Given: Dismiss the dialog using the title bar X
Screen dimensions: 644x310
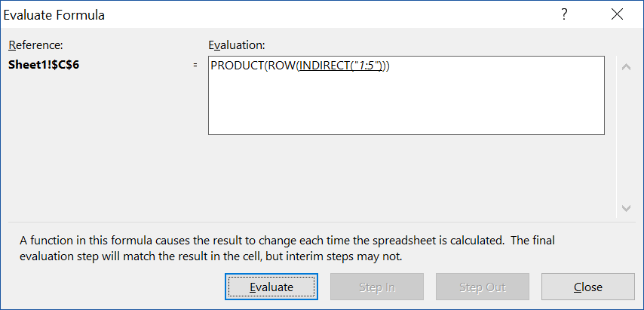Looking at the screenshot, I should (x=617, y=15).
